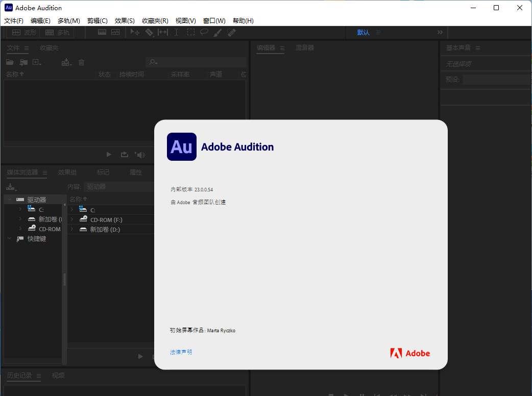Toggle loop playback in the Files panel
The height and width of the screenshot is (396, 532).
pyautogui.click(x=124, y=154)
